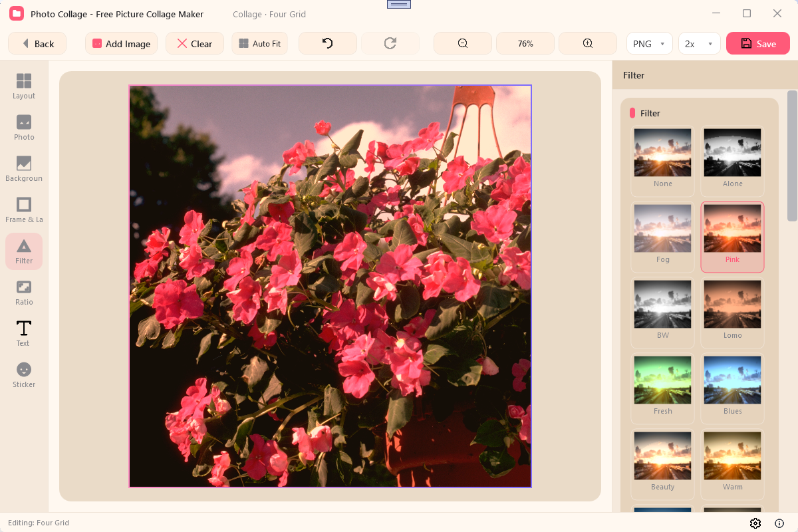Apply the Warm filter
This screenshot has width=798, height=532.
(x=732, y=464)
